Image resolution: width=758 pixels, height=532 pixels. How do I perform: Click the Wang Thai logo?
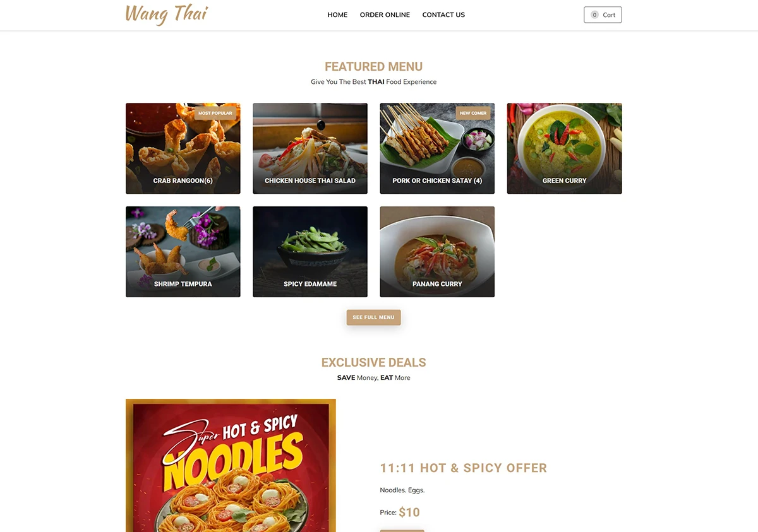pyautogui.click(x=167, y=14)
